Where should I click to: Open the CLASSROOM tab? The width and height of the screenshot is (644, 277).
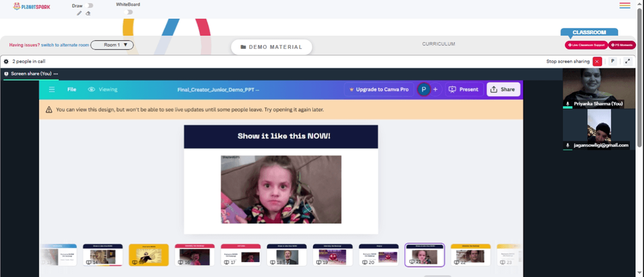(589, 32)
